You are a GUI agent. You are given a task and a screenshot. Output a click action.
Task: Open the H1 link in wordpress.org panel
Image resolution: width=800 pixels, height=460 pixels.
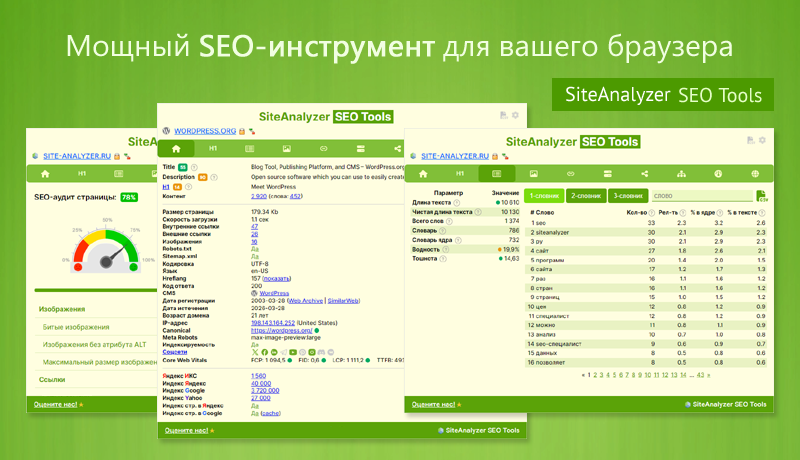[x=166, y=187]
